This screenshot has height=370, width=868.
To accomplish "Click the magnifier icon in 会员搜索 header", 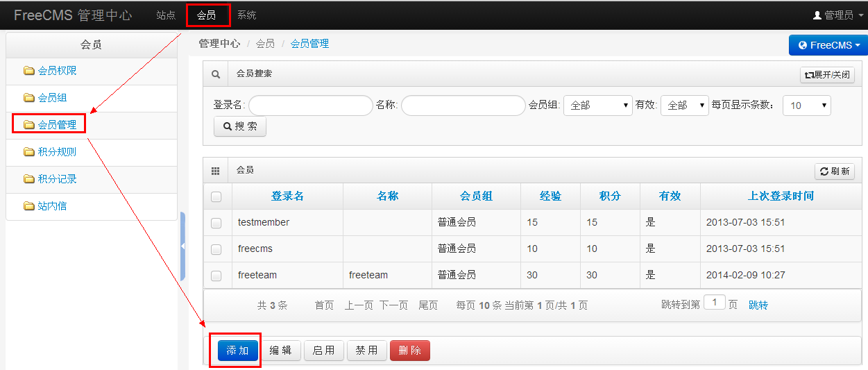I will coord(216,74).
